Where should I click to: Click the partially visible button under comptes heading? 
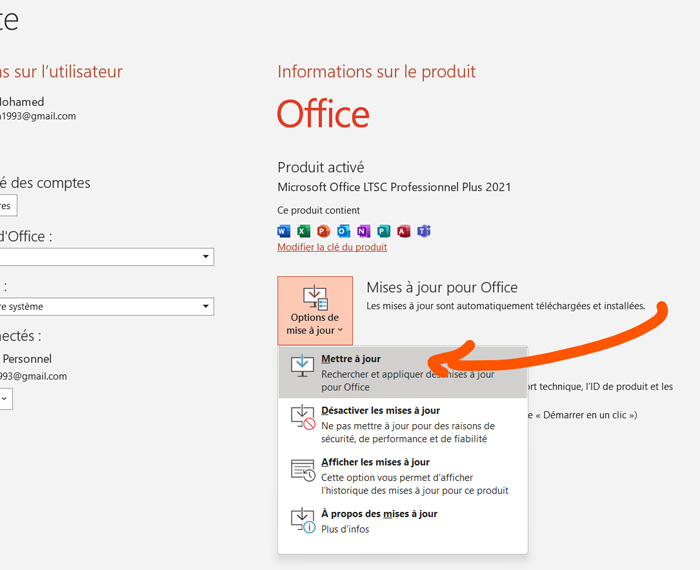tap(8, 205)
